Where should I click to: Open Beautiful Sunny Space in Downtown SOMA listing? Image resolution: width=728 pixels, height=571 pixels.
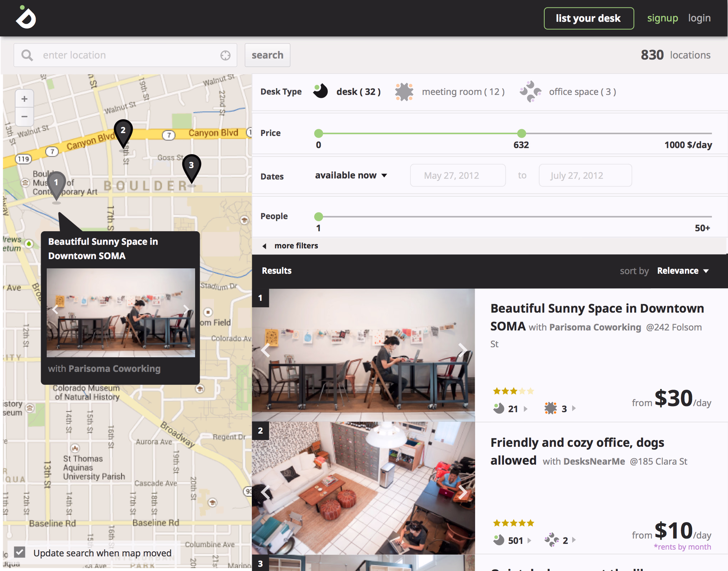pos(597,317)
